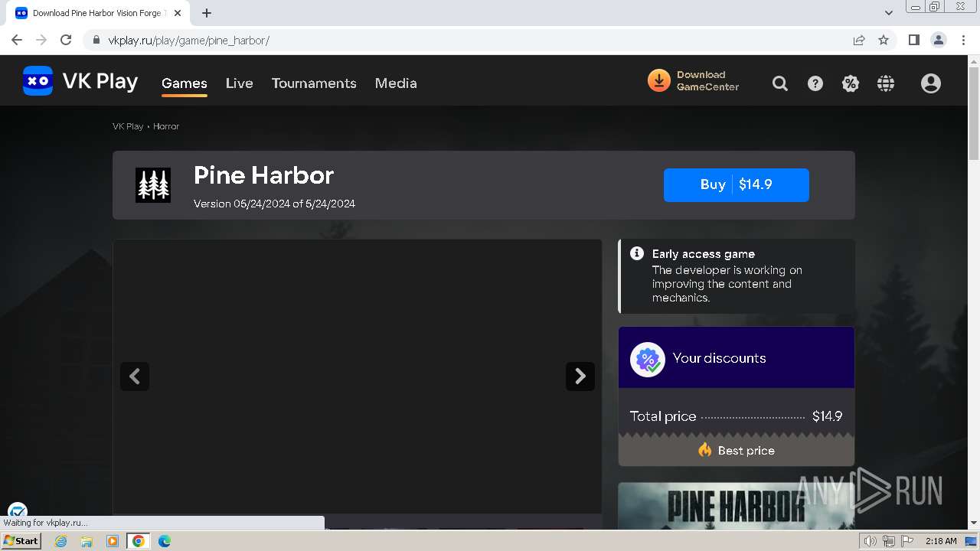Open language globe icon
This screenshot has height=551, width=980.
886,83
